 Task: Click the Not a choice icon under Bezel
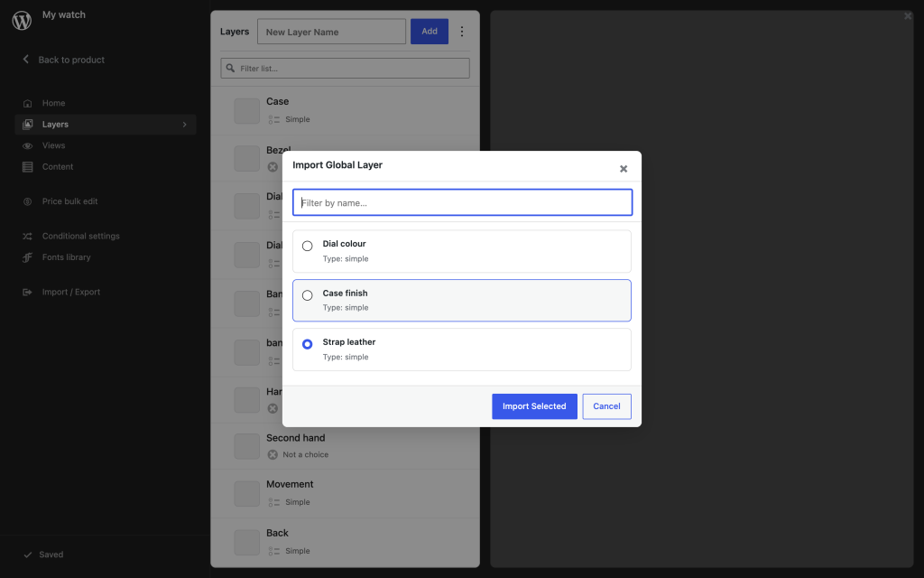[273, 167]
